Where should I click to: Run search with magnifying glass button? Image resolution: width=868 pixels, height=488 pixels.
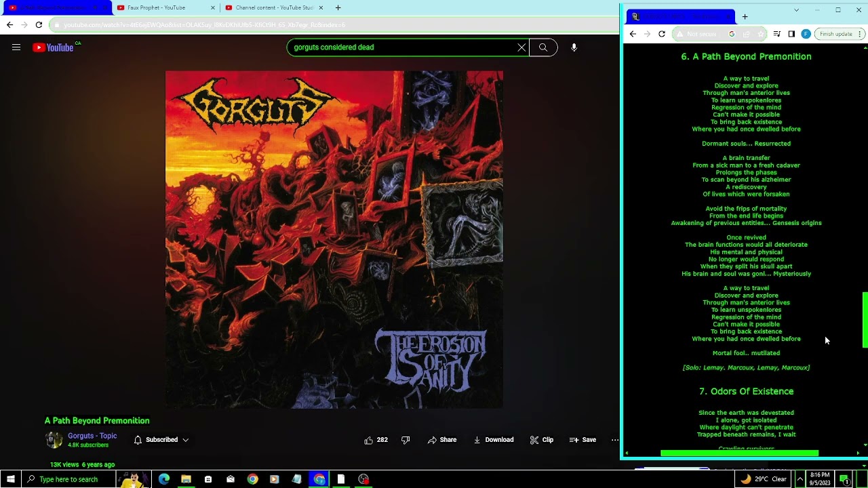(543, 47)
